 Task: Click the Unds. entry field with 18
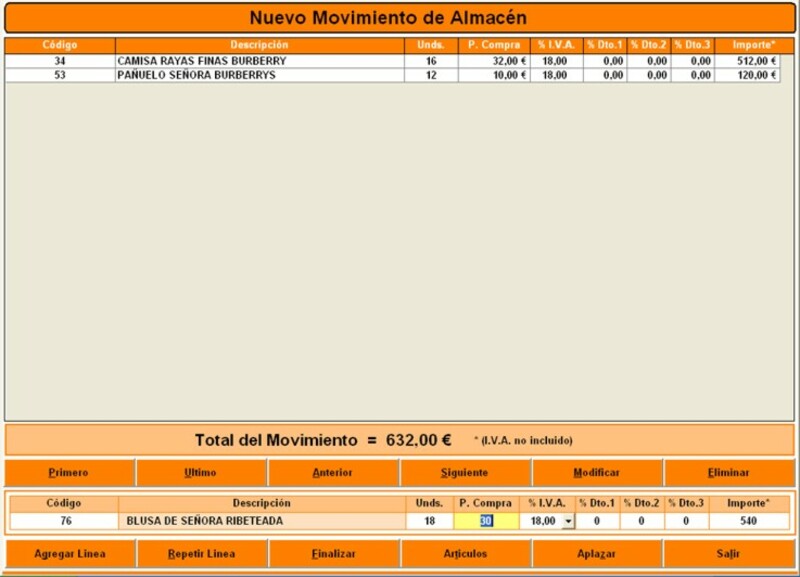429,521
